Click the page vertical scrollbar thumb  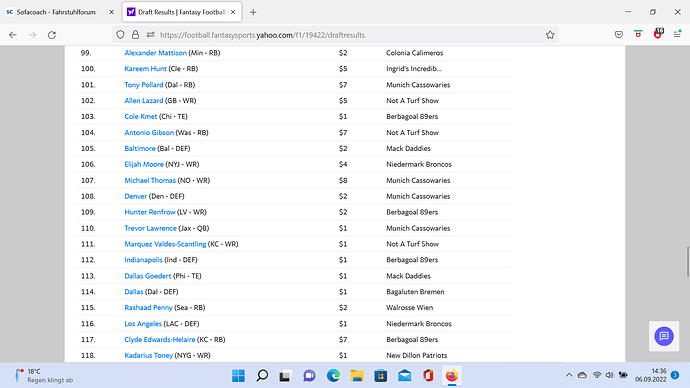coord(687,262)
